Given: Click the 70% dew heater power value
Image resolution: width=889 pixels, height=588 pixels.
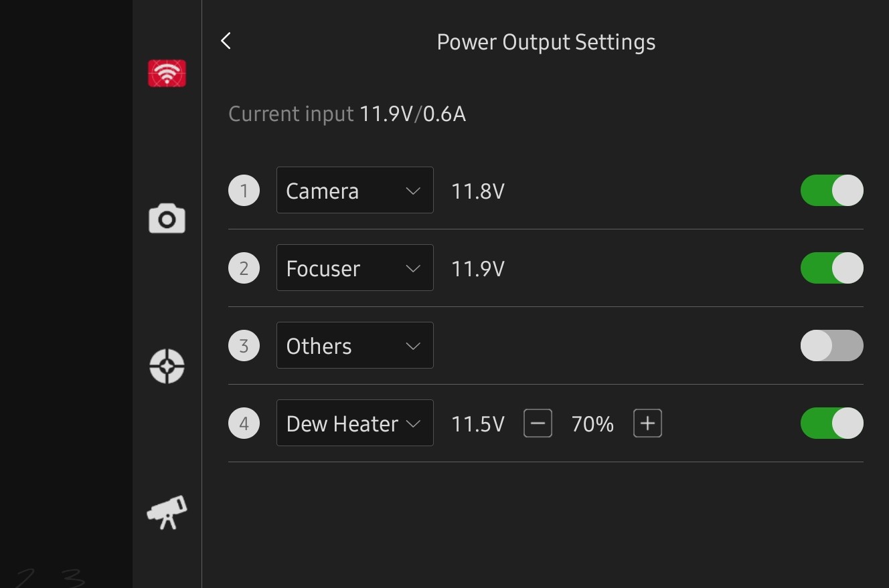Looking at the screenshot, I should click(x=592, y=424).
